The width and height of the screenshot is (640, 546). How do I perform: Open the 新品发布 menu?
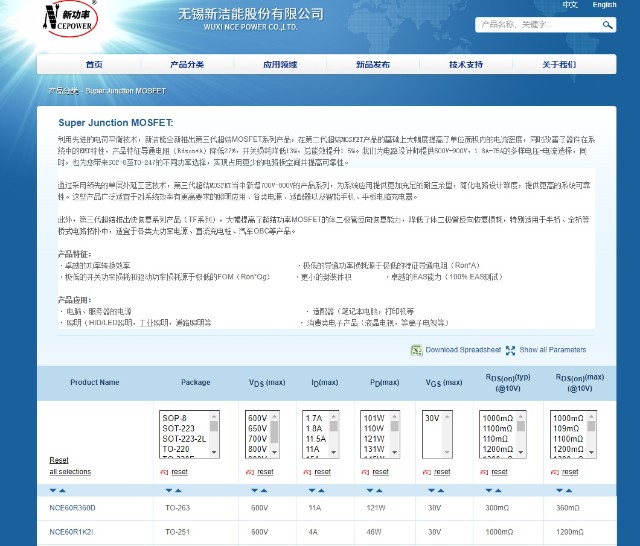373,64
